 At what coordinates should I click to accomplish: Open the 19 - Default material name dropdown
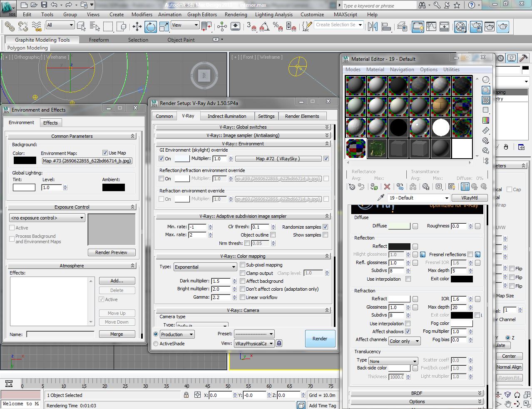[x=418, y=198]
